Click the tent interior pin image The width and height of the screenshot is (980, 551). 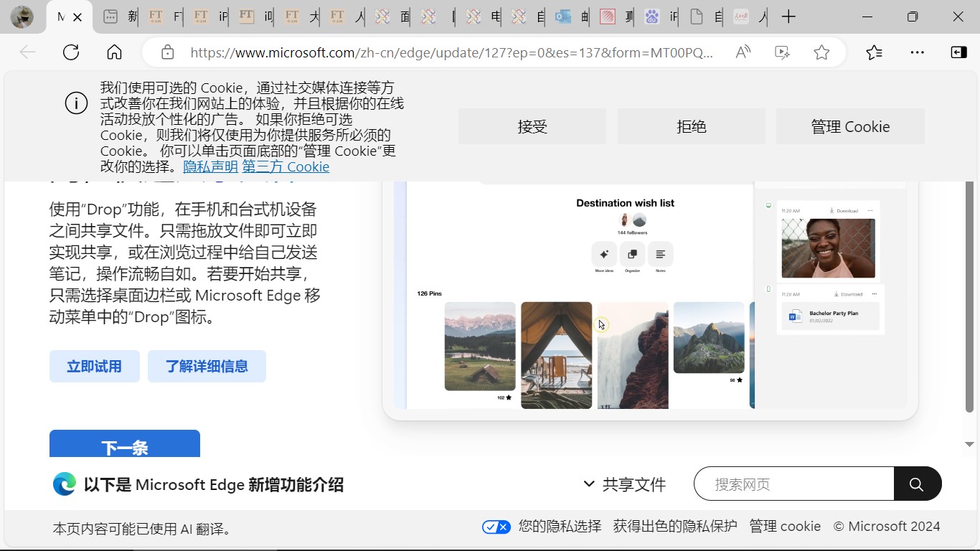click(557, 355)
